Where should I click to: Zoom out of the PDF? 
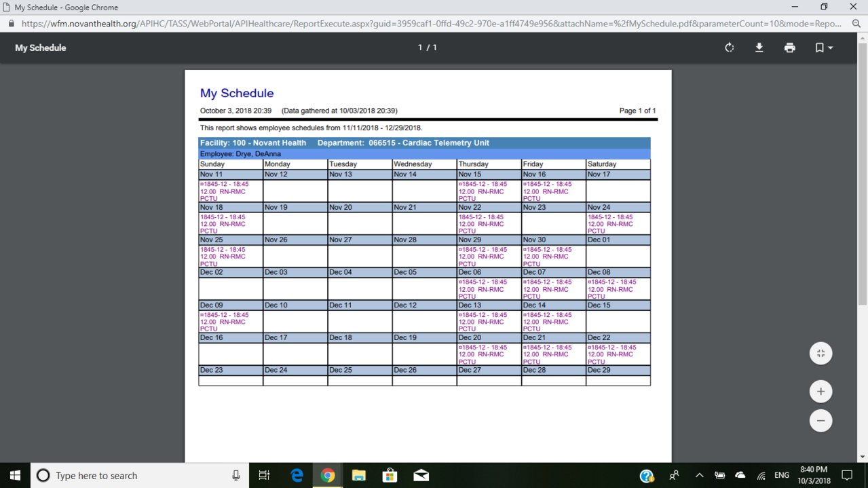(820, 421)
